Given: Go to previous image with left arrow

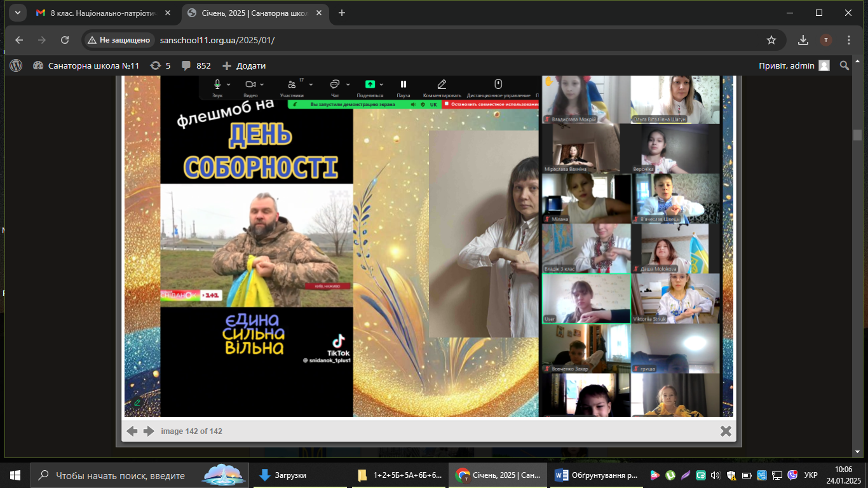Looking at the screenshot, I should tap(132, 431).
